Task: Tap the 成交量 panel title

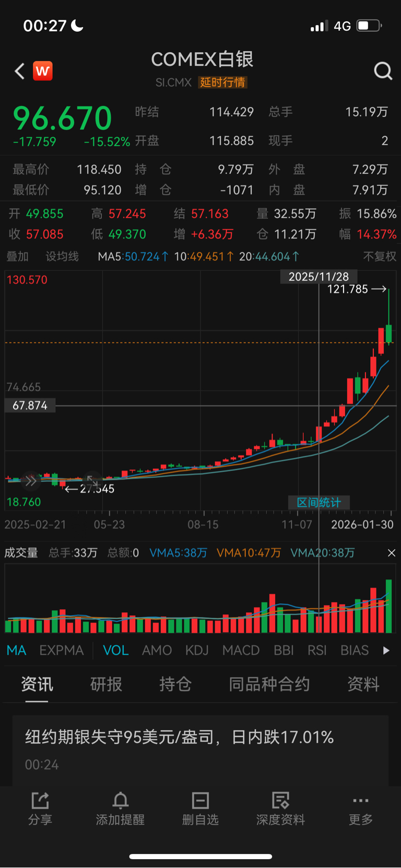Action: point(21,553)
